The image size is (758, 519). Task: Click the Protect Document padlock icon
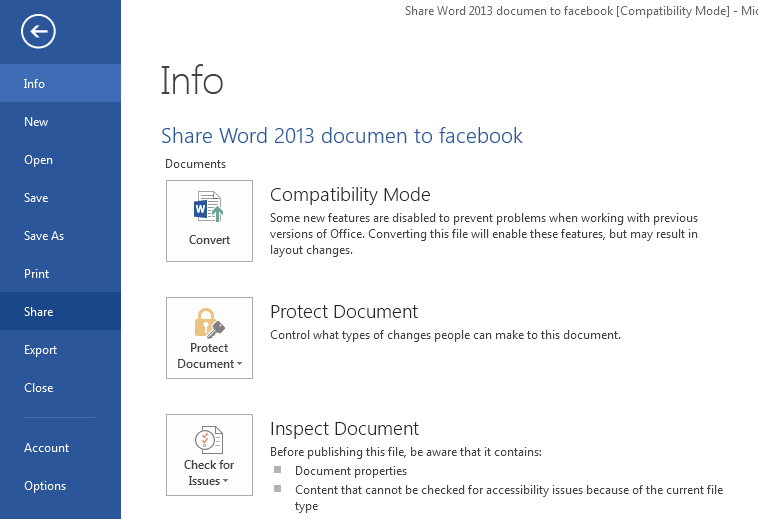pyautogui.click(x=209, y=324)
